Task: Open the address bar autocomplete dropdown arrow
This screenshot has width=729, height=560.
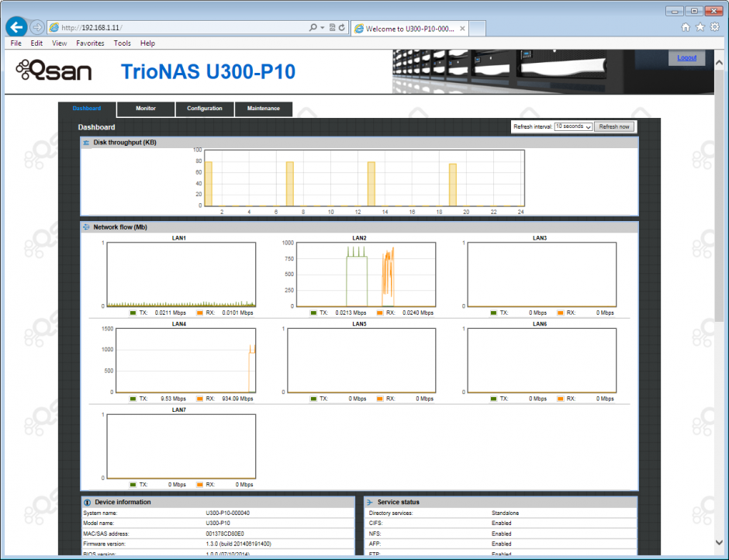Action: pyautogui.click(x=322, y=27)
